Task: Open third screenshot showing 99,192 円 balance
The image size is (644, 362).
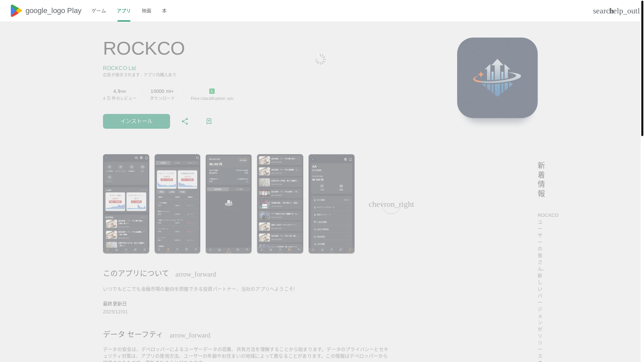Action: click(x=229, y=204)
